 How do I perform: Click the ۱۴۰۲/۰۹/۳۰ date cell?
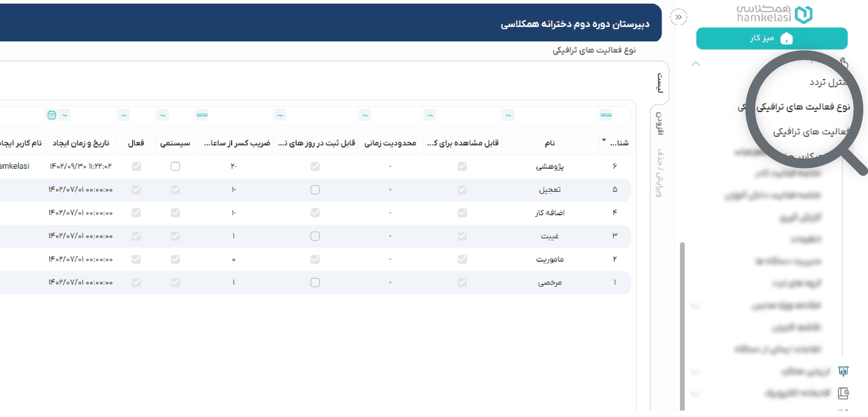81,166
